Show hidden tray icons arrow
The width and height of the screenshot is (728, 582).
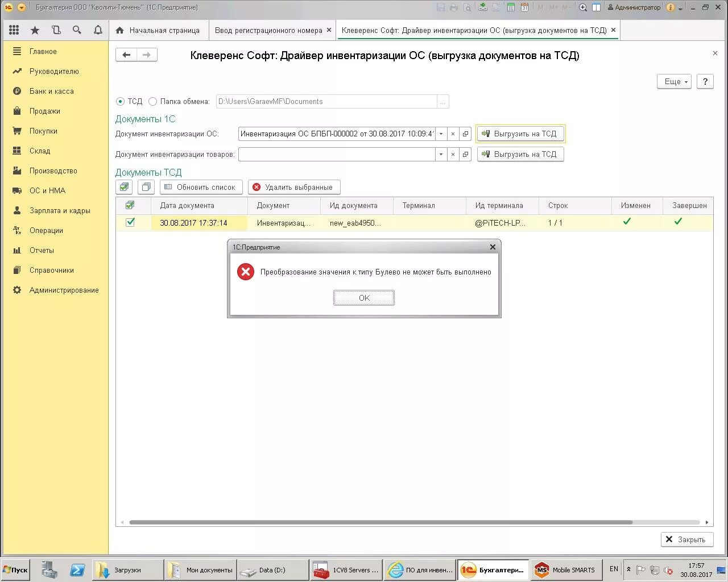(628, 569)
